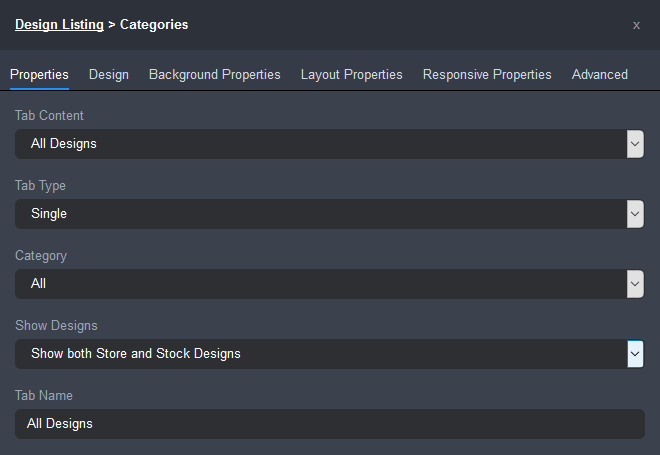Open the Responsive Properties tab
Screen dimensions: 660x455
click(487, 75)
